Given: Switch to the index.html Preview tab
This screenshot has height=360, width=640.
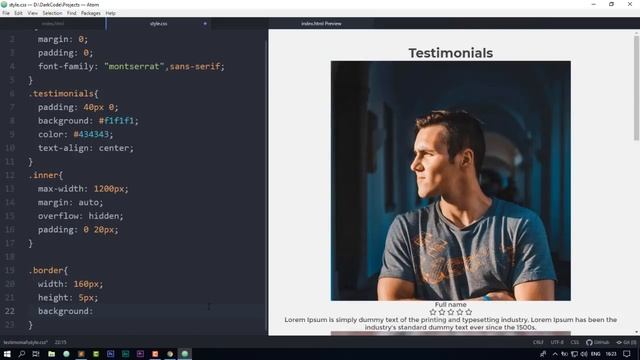Looking at the screenshot, I should point(321,24).
